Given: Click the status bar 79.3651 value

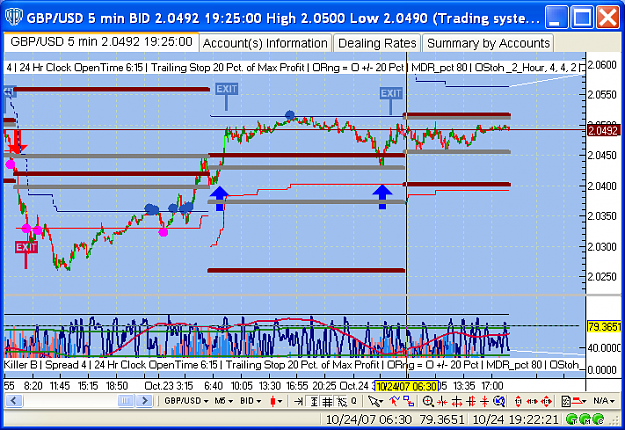Looking at the screenshot, I should tap(443, 420).
